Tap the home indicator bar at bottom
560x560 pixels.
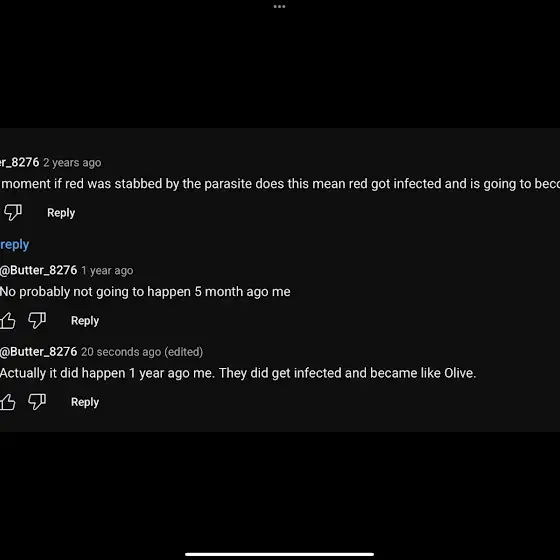coord(279,554)
